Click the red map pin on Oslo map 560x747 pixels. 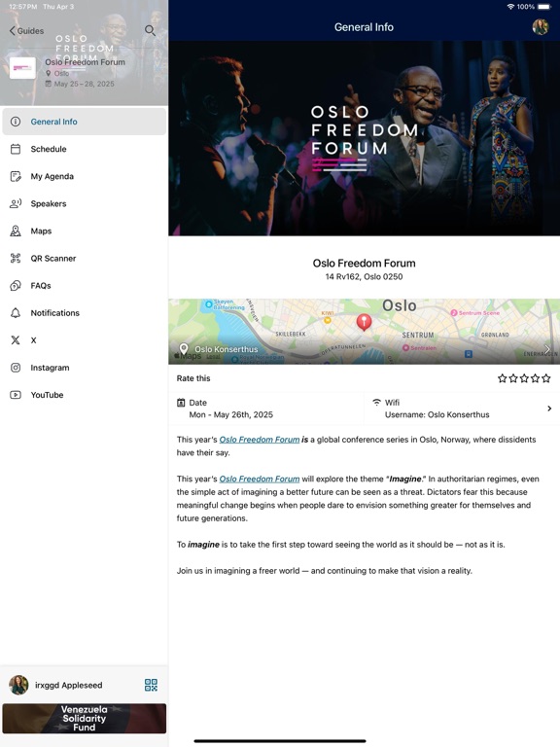365,322
